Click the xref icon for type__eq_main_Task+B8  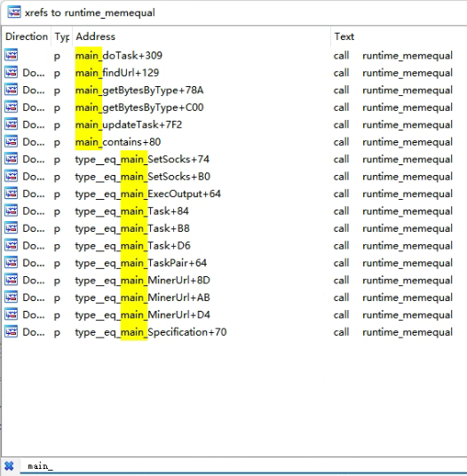tap(11, 228)
